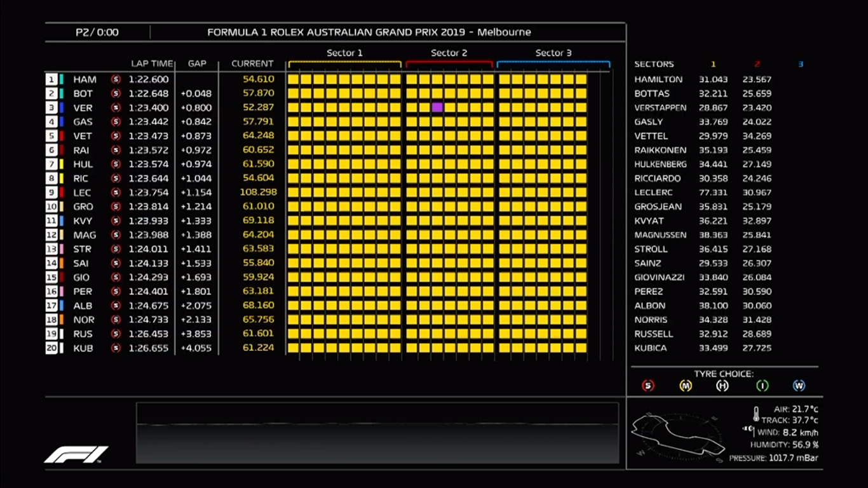Click position box 20 for KUB

point(51,348)
